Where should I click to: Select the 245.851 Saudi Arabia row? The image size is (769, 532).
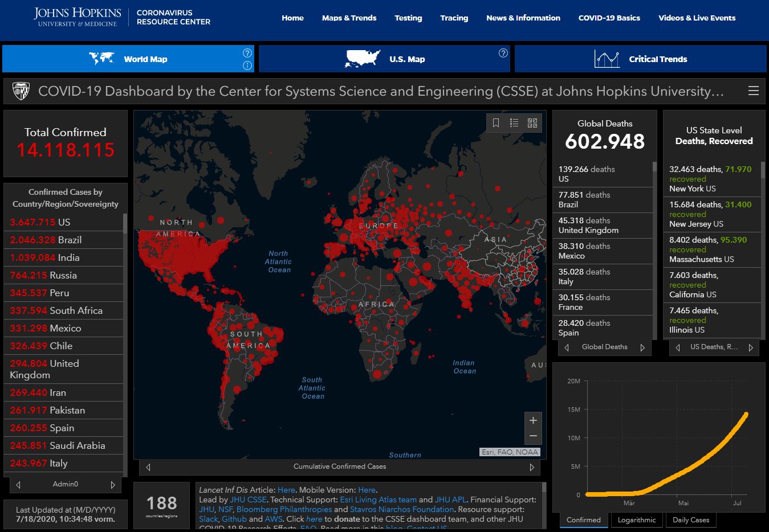point(63,445)
